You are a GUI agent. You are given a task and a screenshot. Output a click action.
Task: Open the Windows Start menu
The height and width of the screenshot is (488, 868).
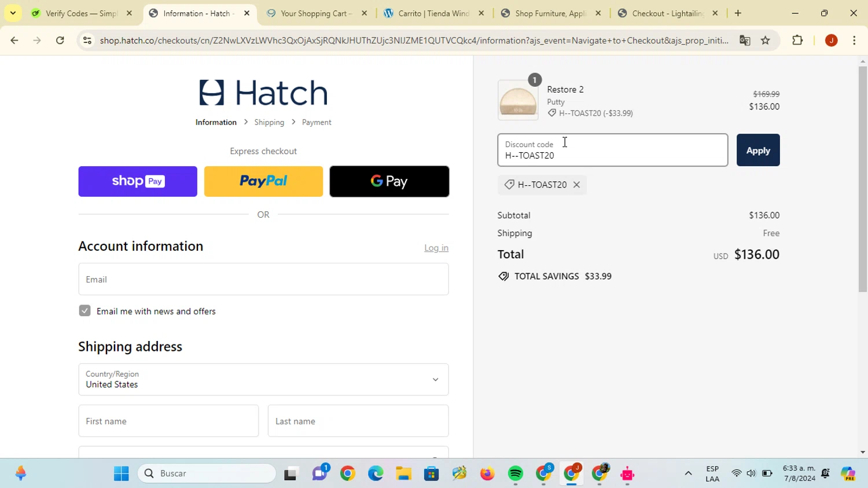122,474
